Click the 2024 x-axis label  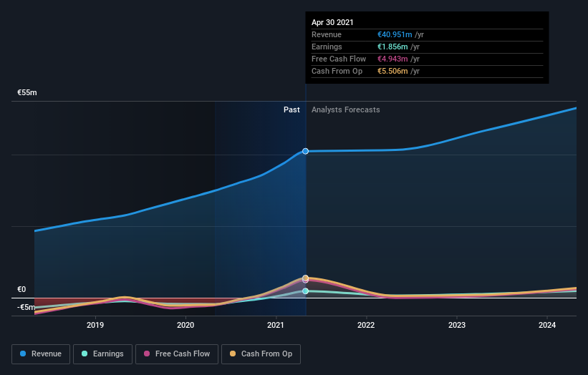coord(547,325)
